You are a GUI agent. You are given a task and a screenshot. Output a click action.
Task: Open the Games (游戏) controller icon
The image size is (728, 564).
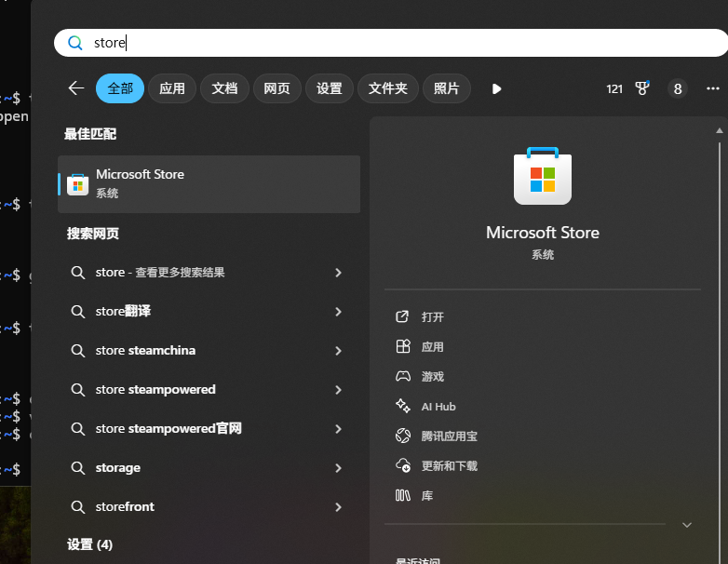point(402,376)
